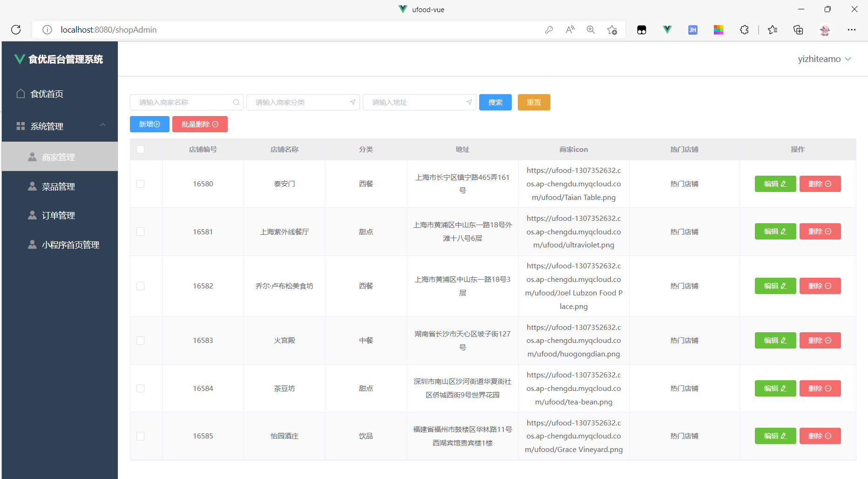Viewport: 868px width, 479px height.
Task: Select the 菜品管理 person icon
Action: (x=32, y=186)
